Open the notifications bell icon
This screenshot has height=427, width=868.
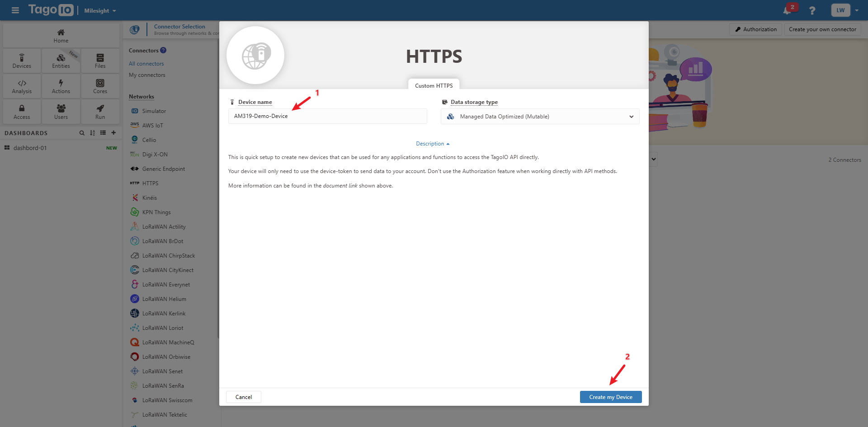pyautogui.click(x=788, y=10)
